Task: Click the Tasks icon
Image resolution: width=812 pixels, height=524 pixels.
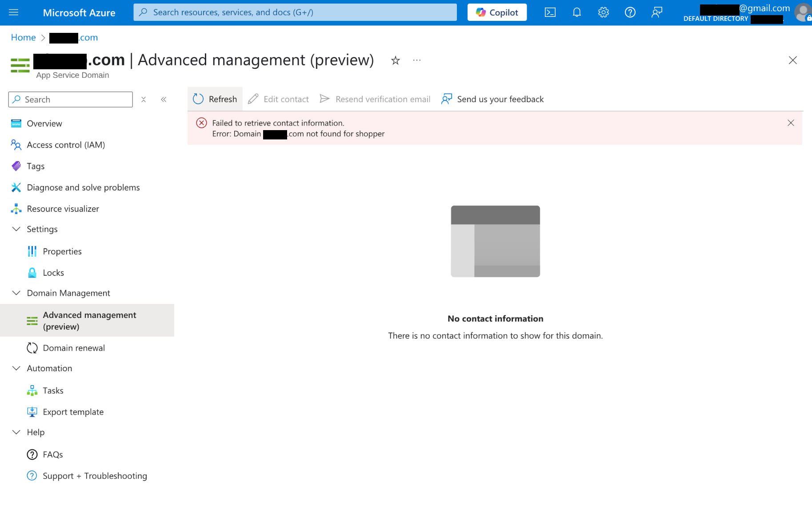Action: click(32, 391)
